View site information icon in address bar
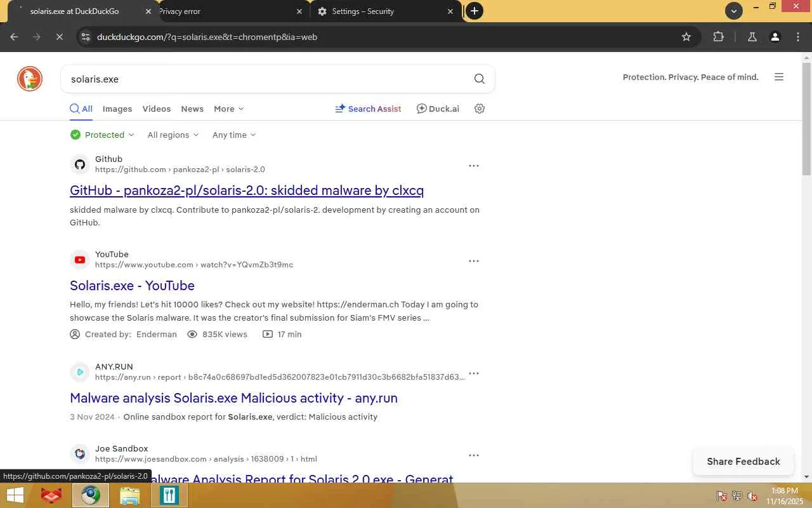 coord(86,37)
